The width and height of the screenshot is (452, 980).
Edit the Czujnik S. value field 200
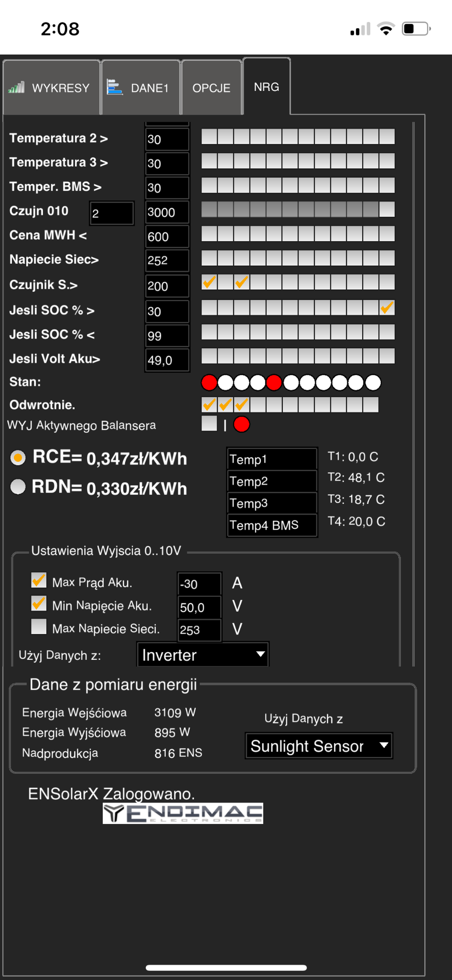(x=167, y=286)
